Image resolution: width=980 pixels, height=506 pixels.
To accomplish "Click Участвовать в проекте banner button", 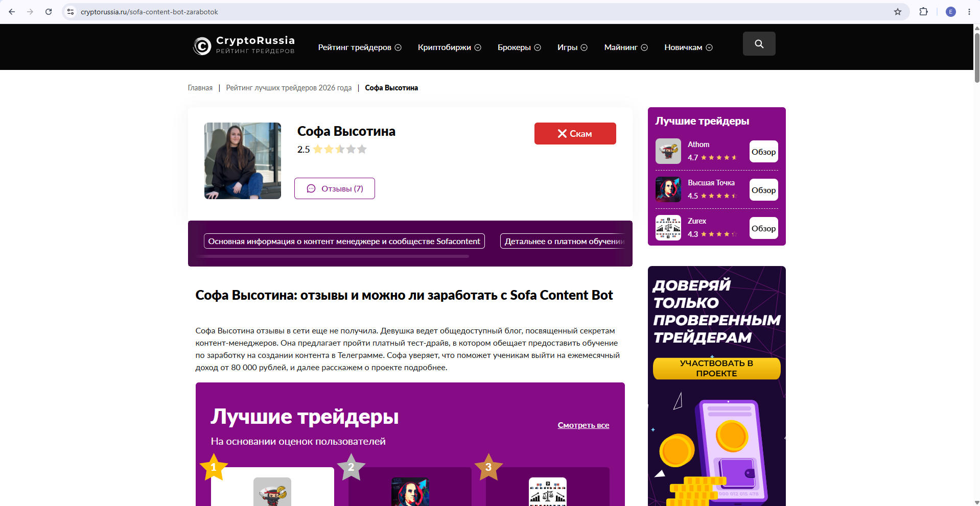I will 717,368.
